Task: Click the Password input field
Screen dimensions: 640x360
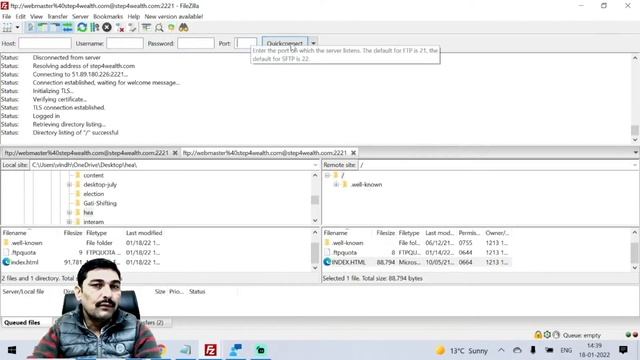Action: click(x=196, y=43)
